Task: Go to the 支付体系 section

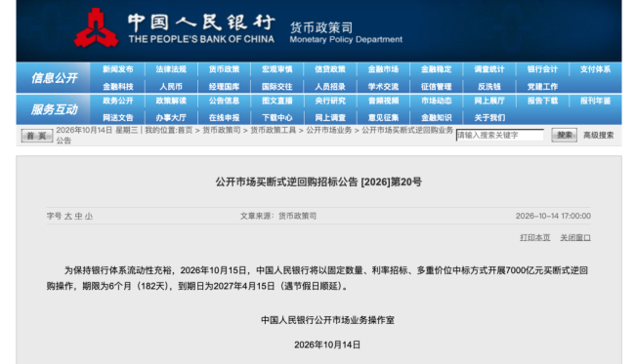Action: click(595, 69)
